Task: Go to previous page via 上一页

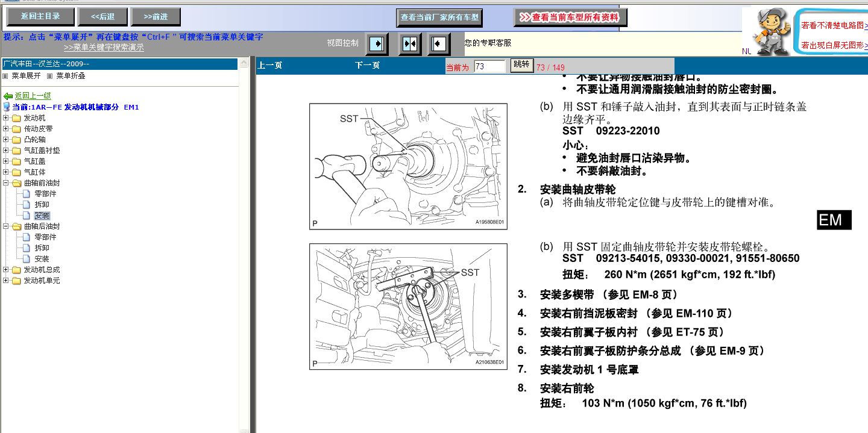Action: pyautogui.click(x=270, y=66)
